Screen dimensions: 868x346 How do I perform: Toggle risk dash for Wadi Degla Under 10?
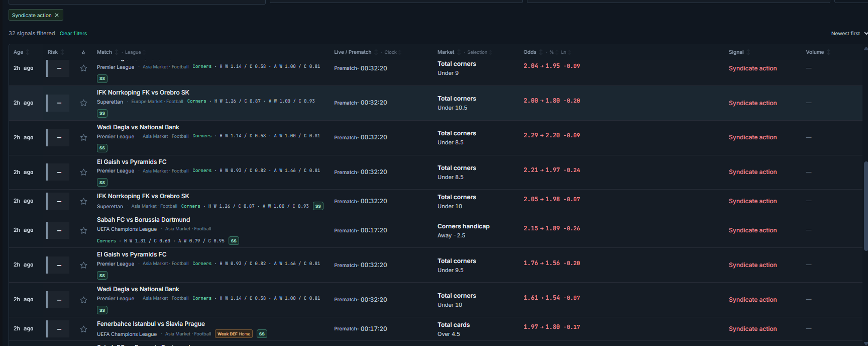pyautogui.click(x=59, y=300)
